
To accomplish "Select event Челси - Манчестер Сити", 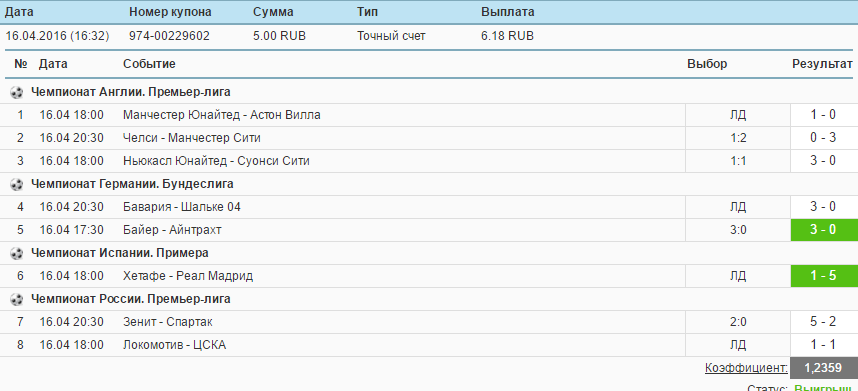I will (192, 138).
